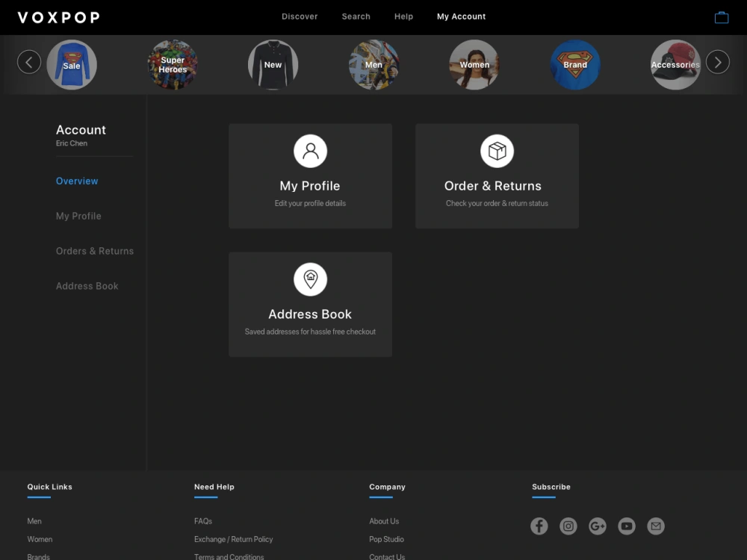Click 'Edit your profile details' text
The height and width of the screenshot is (560, 747).
tap(310, 203)
